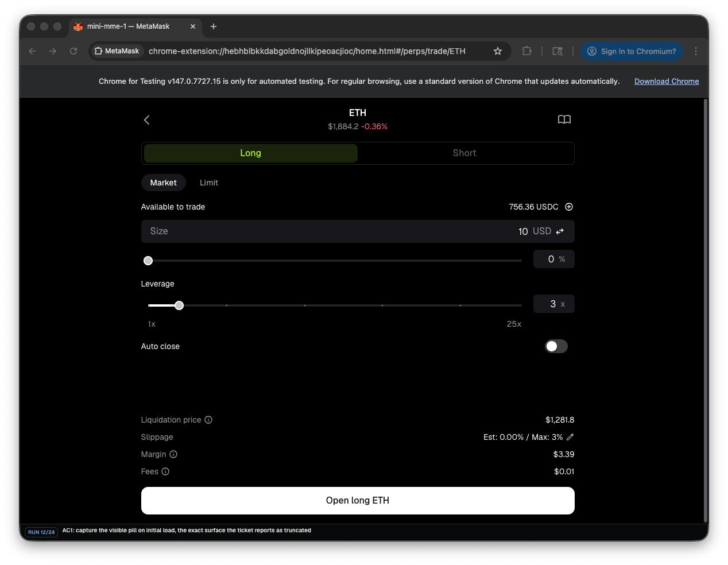Follow the Download Chrome link

pyautogui.click(x=667, y=82)
